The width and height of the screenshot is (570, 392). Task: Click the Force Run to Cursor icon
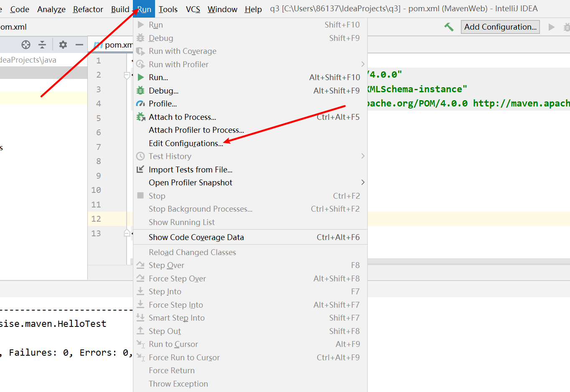[x=140, y=357]
